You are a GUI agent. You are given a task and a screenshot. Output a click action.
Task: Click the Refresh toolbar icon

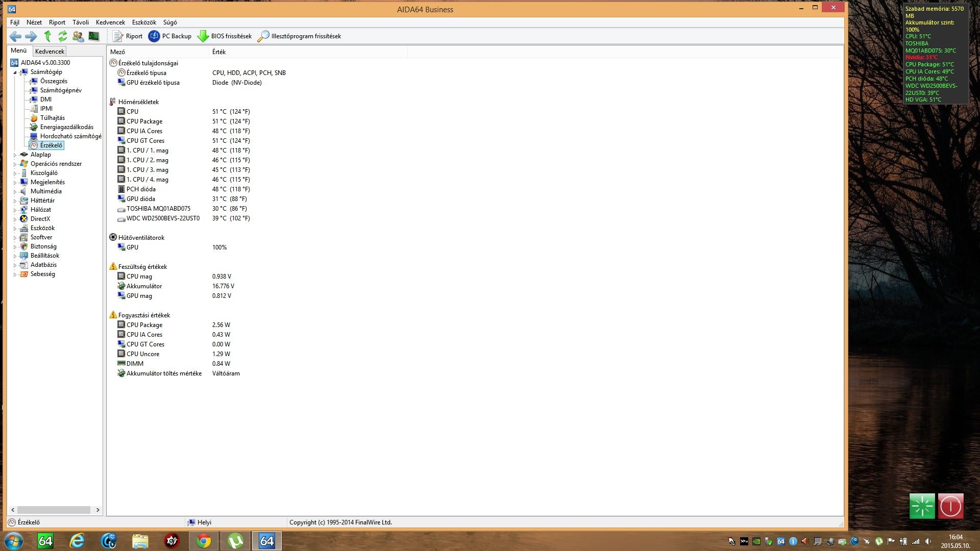click(63, 36)
